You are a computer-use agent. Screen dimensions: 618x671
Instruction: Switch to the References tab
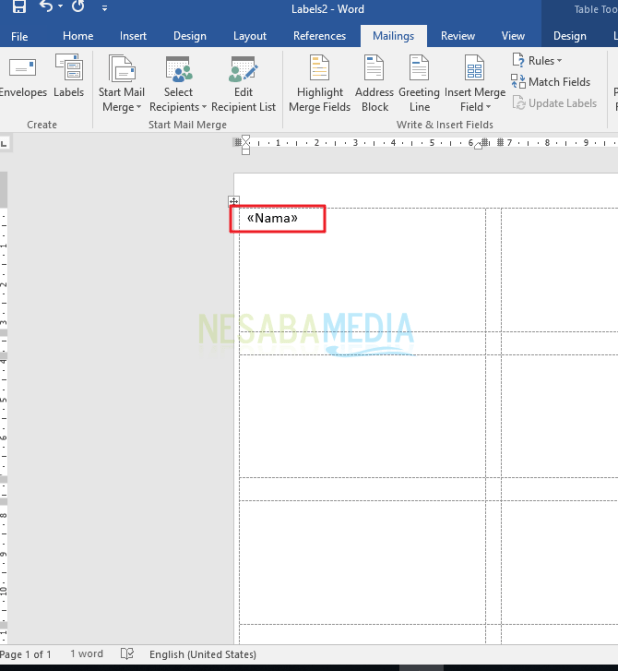pyautogui.click(x=320, y=36)
